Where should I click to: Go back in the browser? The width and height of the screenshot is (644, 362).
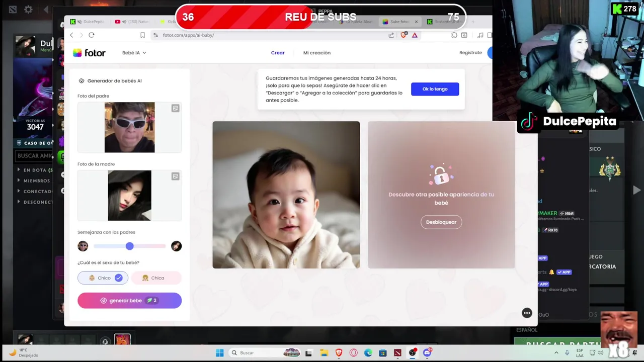[71, 35]
